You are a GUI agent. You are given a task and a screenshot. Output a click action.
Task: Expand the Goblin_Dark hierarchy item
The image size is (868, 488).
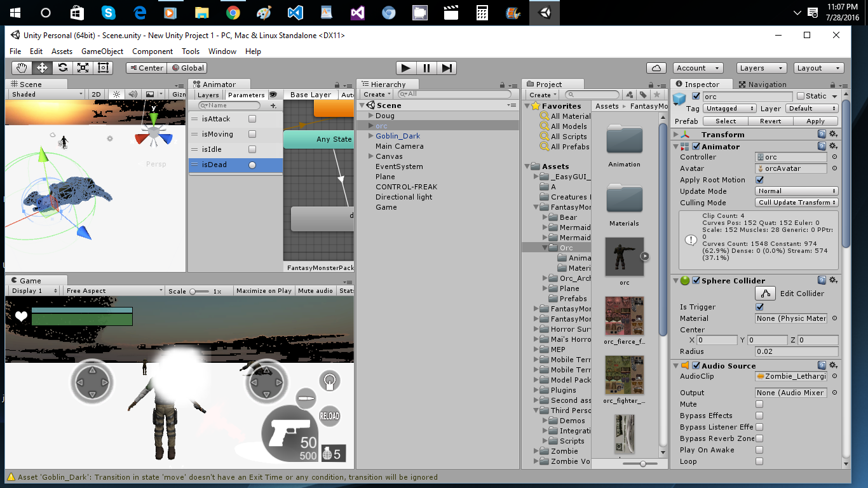click(370, 136)
